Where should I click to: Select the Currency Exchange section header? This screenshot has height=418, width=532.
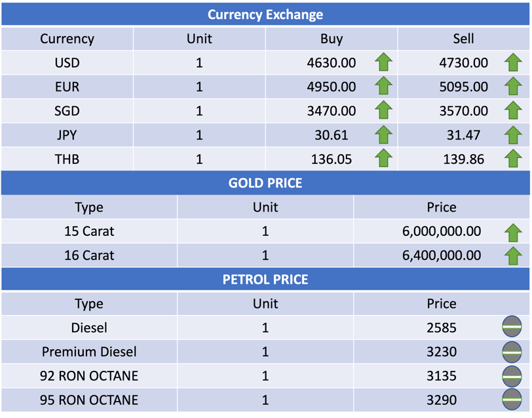265,14
